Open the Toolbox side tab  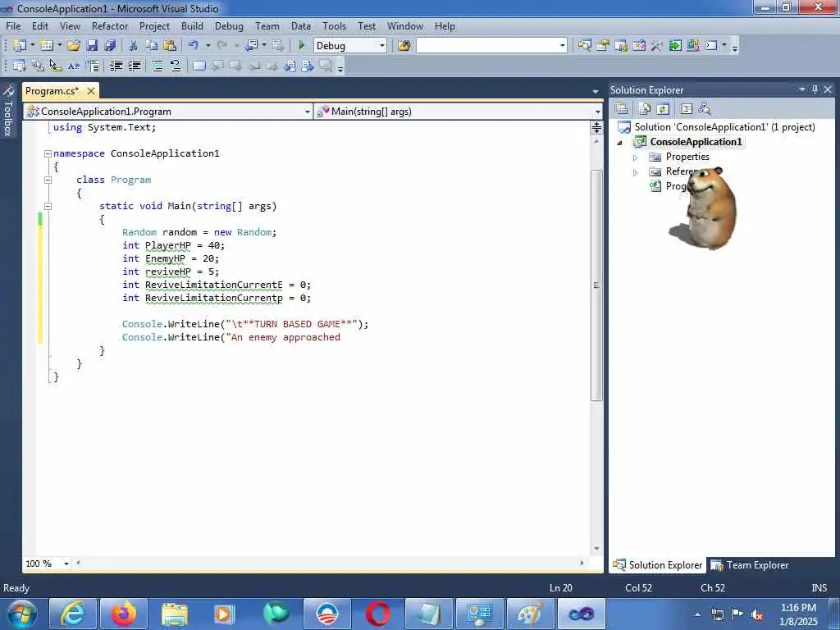click(x=8, y=112)
